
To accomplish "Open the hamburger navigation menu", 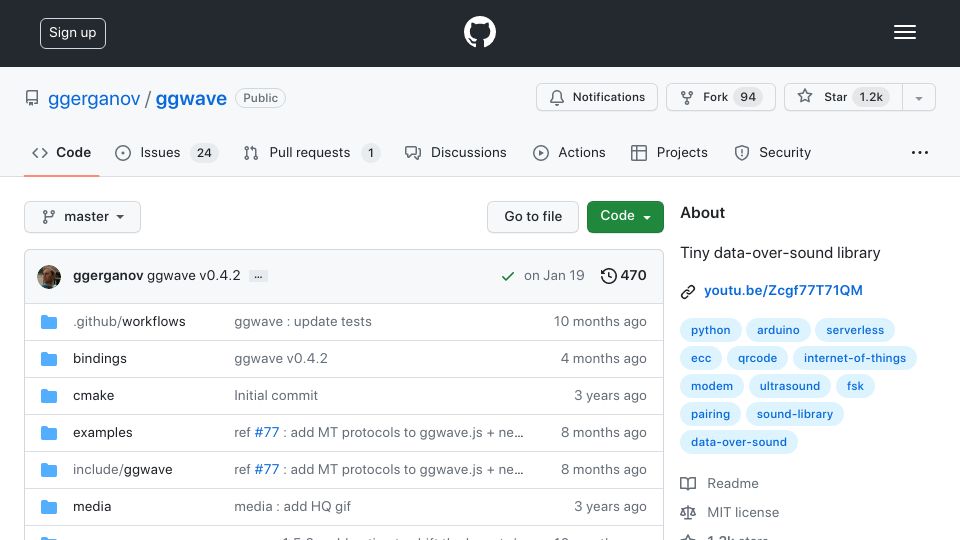I will point(904,32).
